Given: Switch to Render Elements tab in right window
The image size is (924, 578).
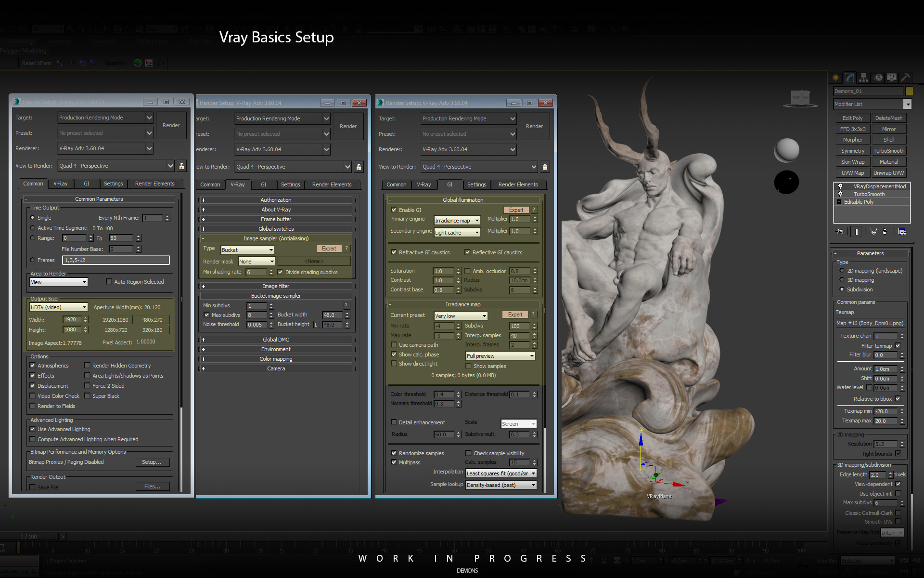Looking at the screenshot, I should pyautogui.click(x=518, y=184).
